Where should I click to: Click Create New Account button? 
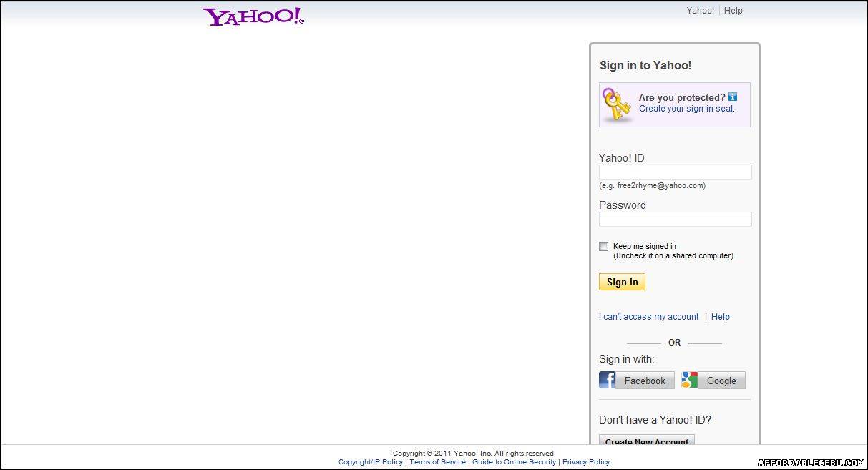pos(647,441)
